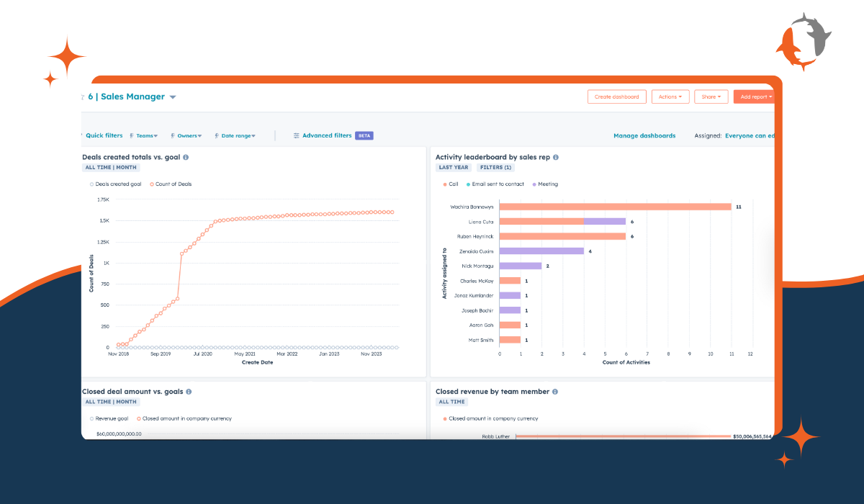Click the info icon beside Closed revenue by team member
The height and width of the screenshot is (504, 864).
pyautogui.click(x=554, y=391)
